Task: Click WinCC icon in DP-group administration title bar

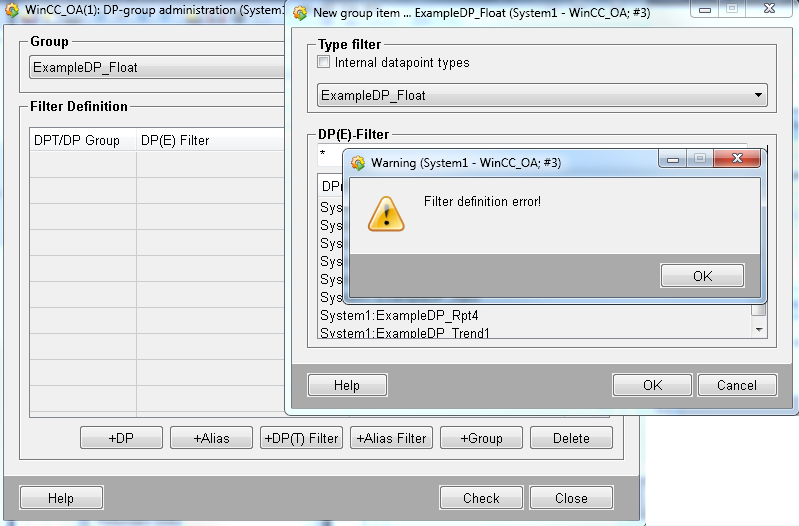Action: (x=12, y=11)
